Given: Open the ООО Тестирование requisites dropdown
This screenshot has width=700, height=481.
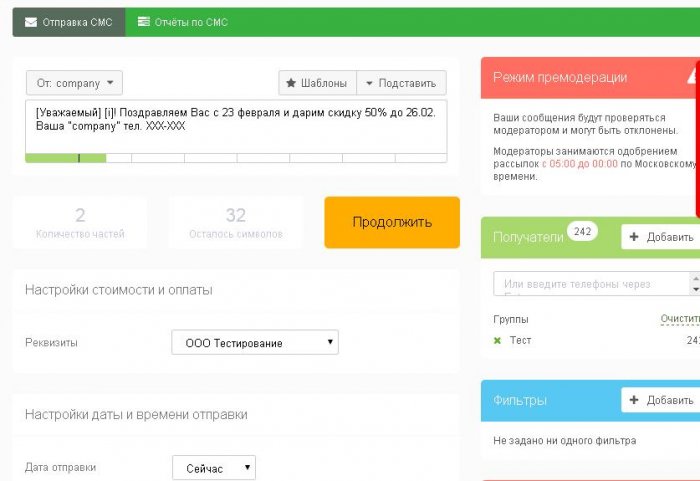Looking at the screenshot, I should pos(255,343).
